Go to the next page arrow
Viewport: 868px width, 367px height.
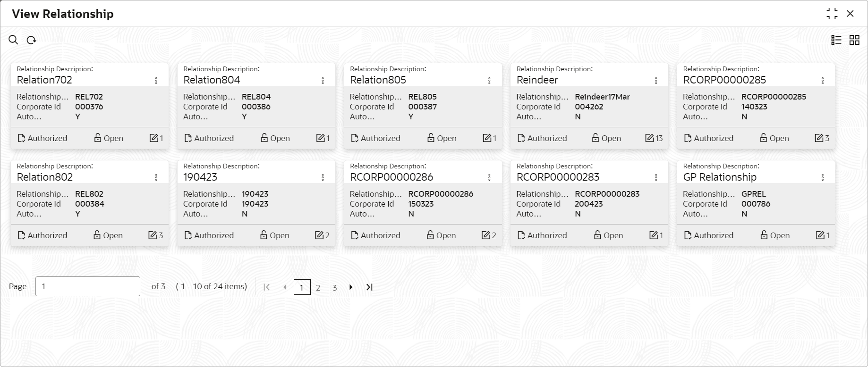[351, 287]
